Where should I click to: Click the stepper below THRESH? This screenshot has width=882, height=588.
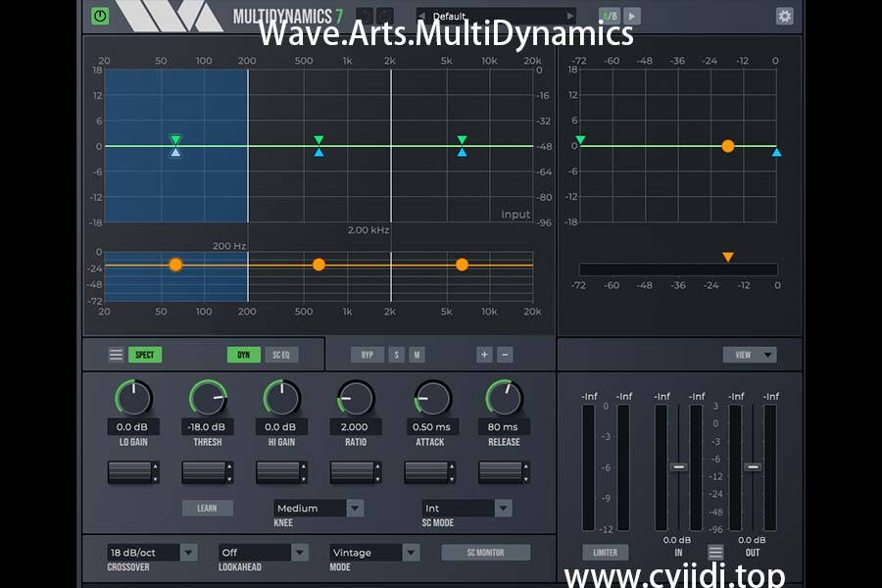click(x=208, y=472)
